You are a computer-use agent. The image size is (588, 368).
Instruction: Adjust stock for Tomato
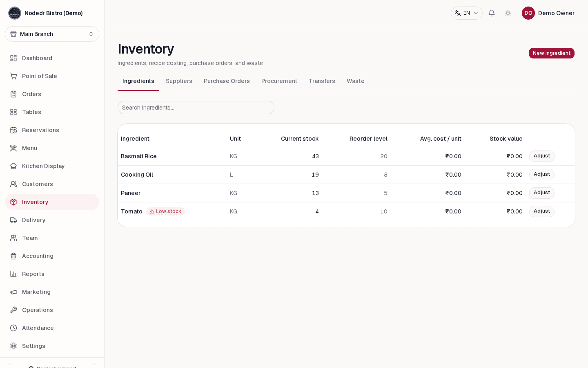coord(542,211)
